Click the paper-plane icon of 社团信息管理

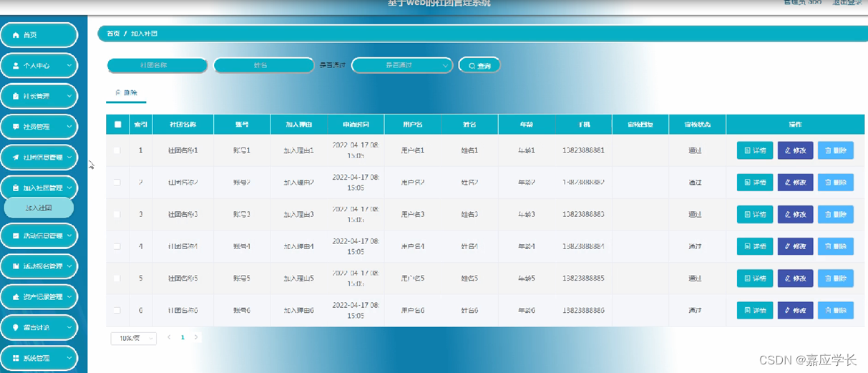pyautogui.click(x=16, y=158)
